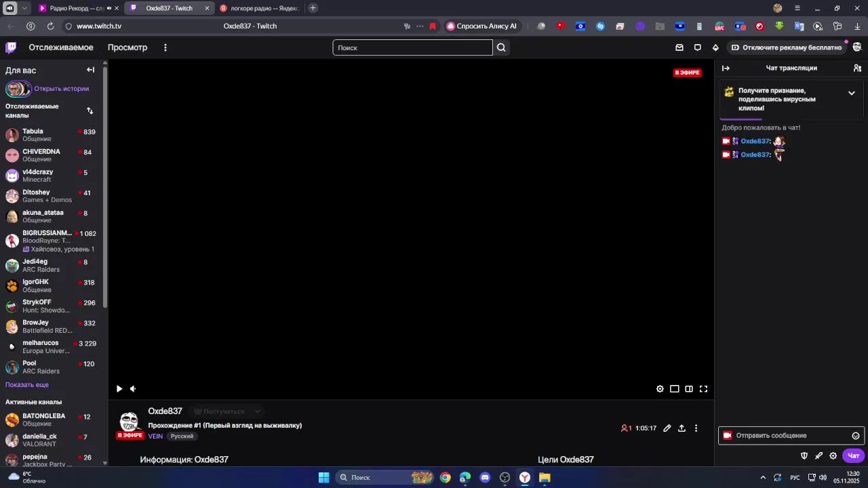Click the search magnifier button
The image size is (868, 488).
point(501,47)
